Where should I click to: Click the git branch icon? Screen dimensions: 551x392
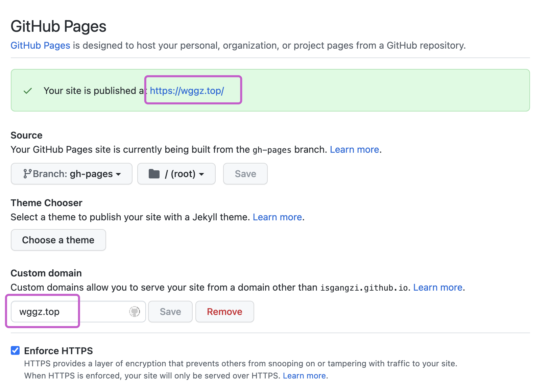pyautogui.click(x=27, y=174)
